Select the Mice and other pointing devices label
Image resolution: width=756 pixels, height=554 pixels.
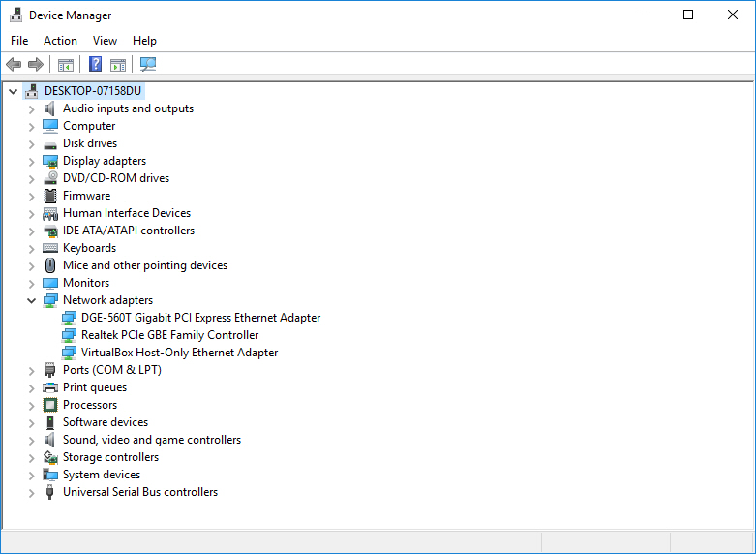(x=145, y=265)
